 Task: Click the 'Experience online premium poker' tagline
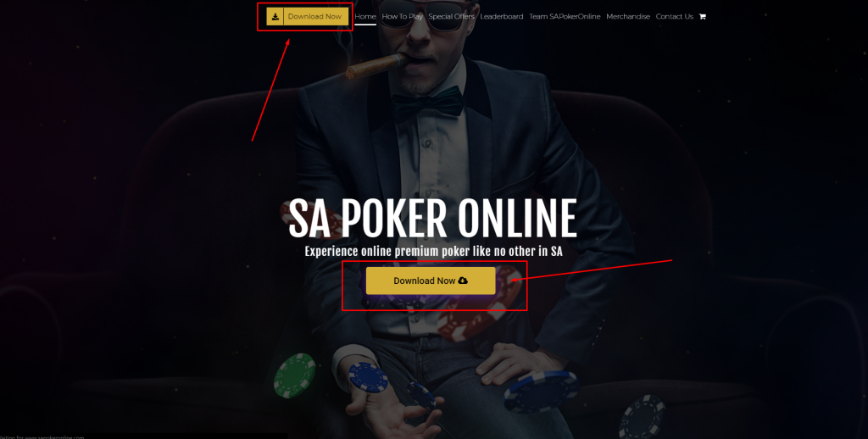pos(433,252)
